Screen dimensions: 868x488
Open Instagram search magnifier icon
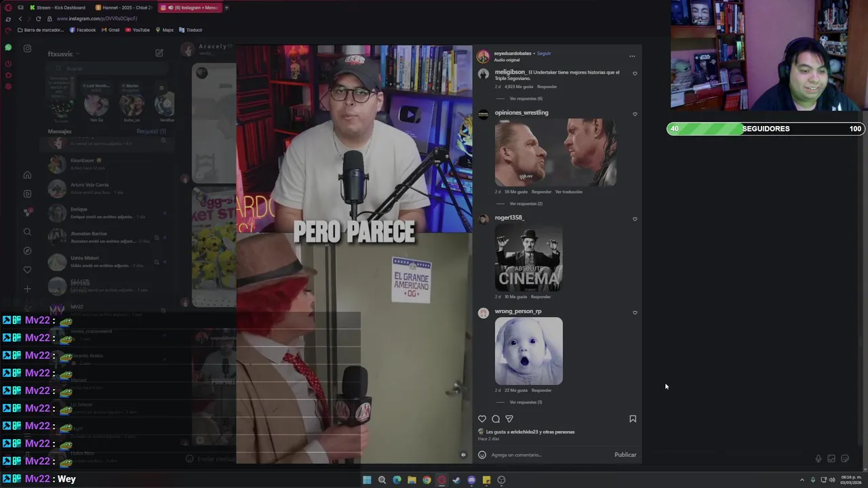click(27, 232)
